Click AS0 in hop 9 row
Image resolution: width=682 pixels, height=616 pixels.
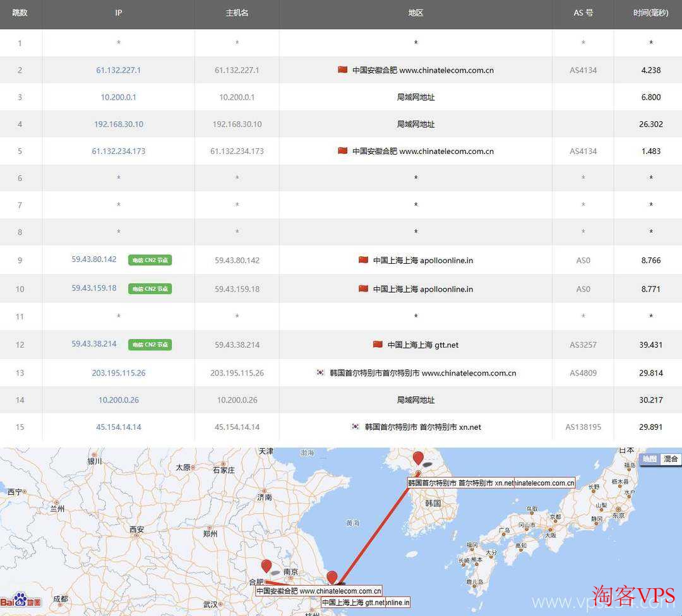coord(583,261)
